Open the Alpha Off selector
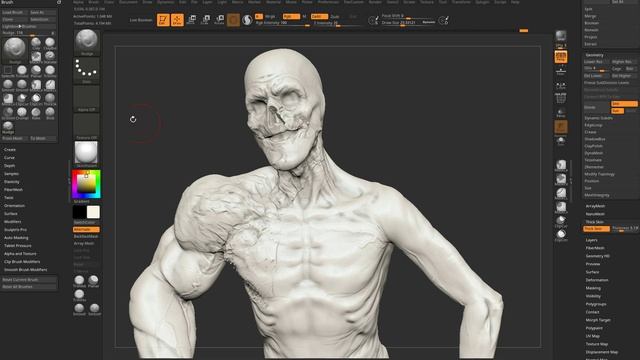 pyautogui.click(x=87, y=98)
